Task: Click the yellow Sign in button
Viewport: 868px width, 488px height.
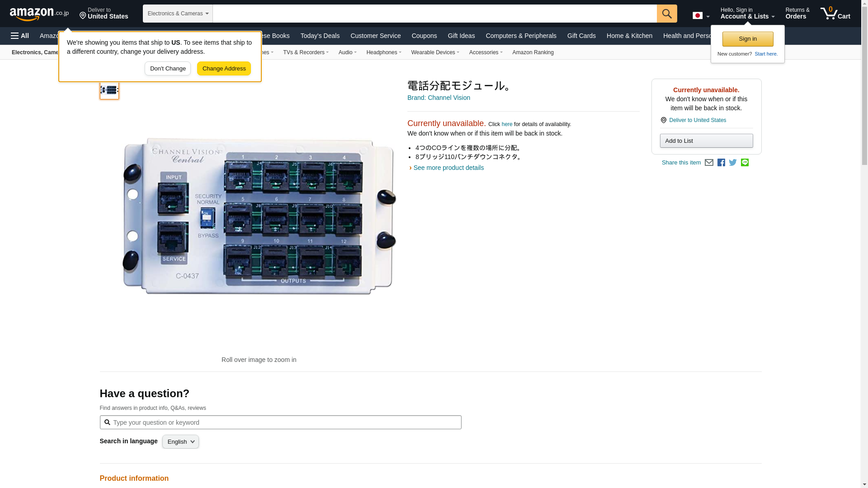Action: (x=748, y=39)
